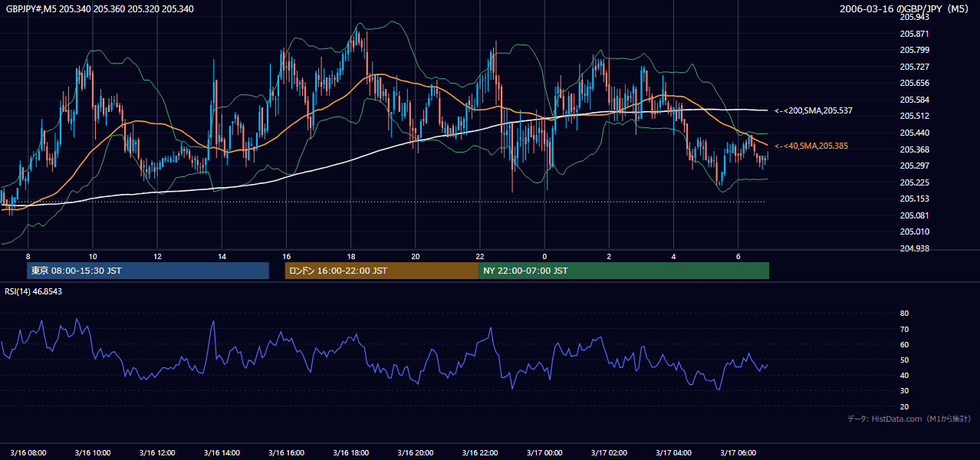Click the bottom date label 3/17 06:00
Viewport: 980px width, 460px height.
click(740, 452)
